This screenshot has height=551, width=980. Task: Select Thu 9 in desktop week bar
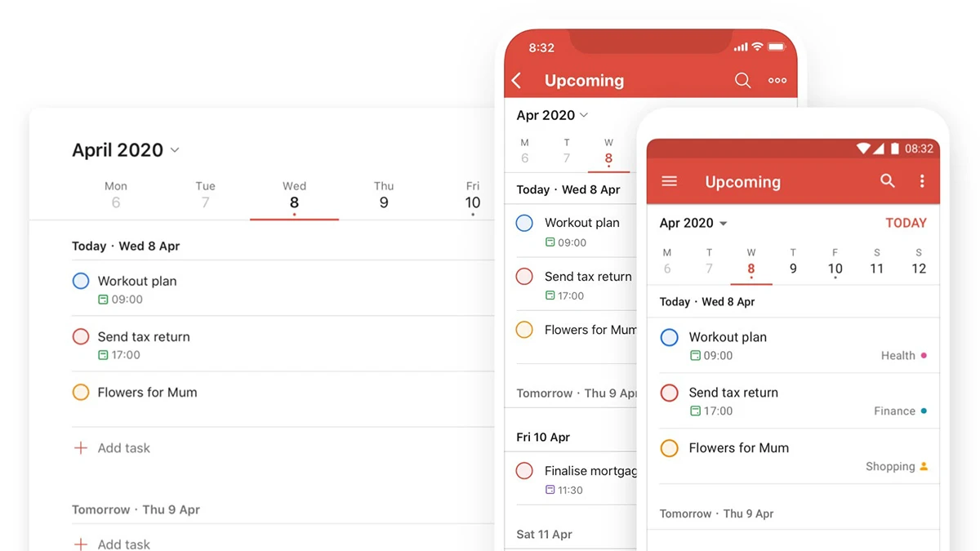point(383,196)
